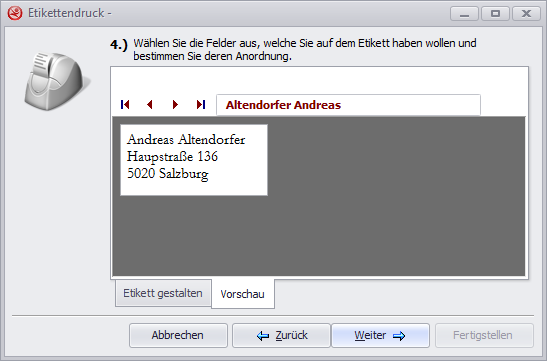This screenshot has height=361, width=547.
Task: Minimize the Etikettendruck window
Action: [464, 14]
